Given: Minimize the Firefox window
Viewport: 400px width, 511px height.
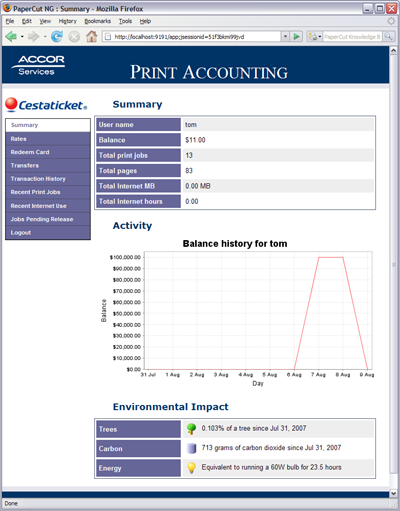Looking at the screenshot, I should click(368, 8).
